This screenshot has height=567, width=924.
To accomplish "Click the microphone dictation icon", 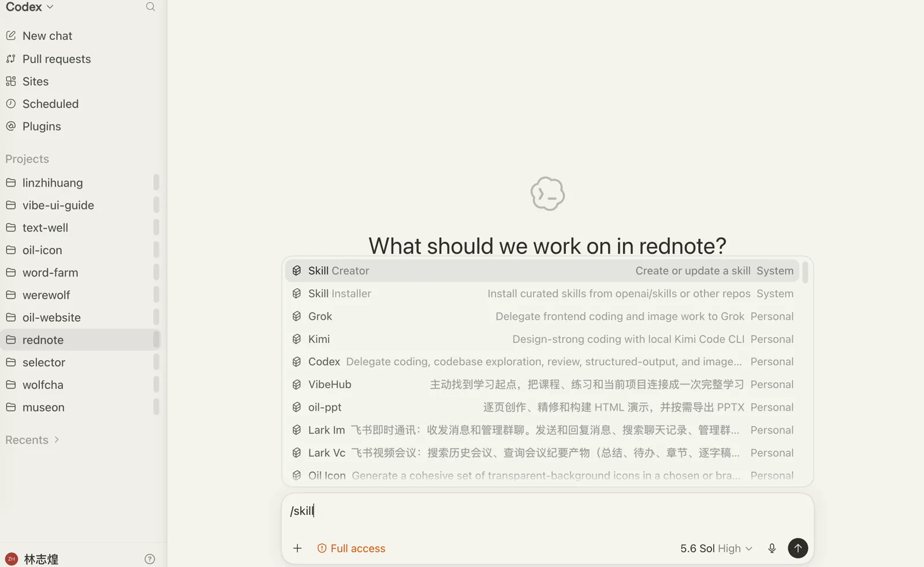I will (x=772, y=549).
